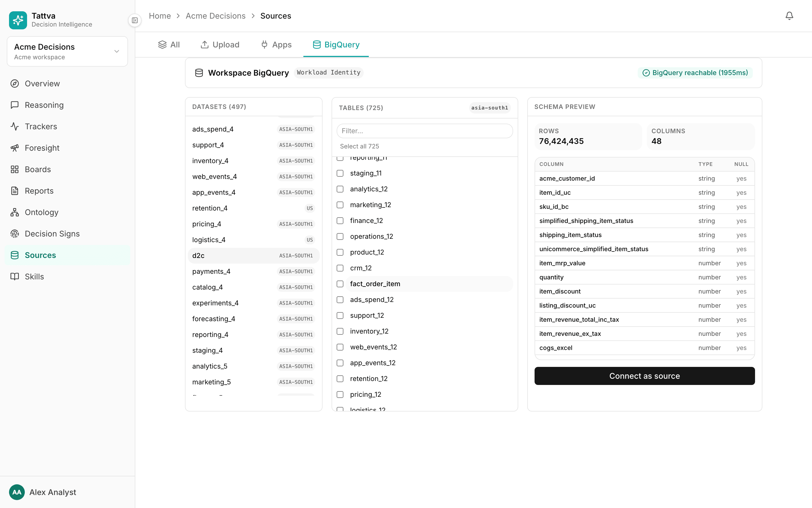Open Acme Decisions breadcrumb link

pyautogui.click(x=215, y=16)
